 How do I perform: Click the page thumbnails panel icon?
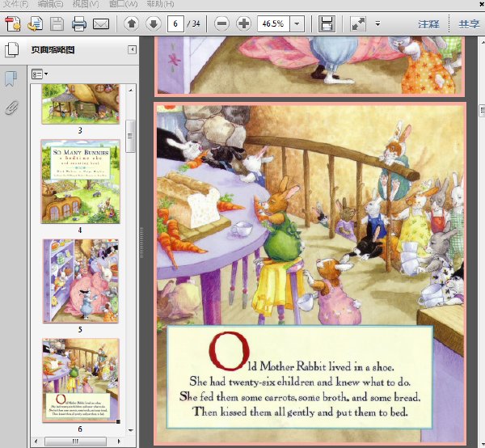pyautogui.click(x=11, y=50)
